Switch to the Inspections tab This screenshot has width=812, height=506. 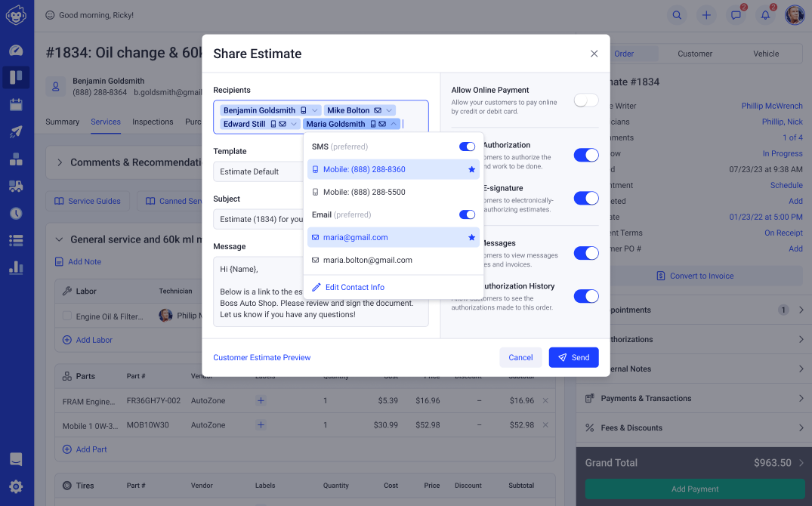pyautogui.click(x=153, y=122)
